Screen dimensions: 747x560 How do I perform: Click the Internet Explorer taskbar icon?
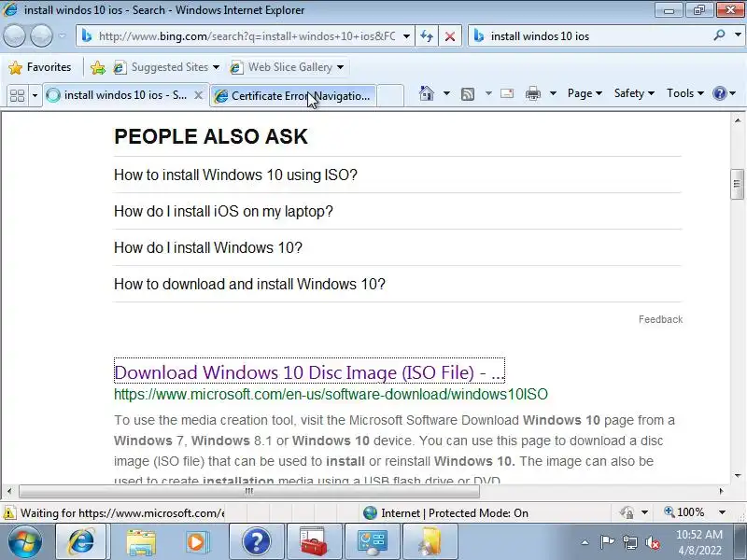[x=82, y=542]
